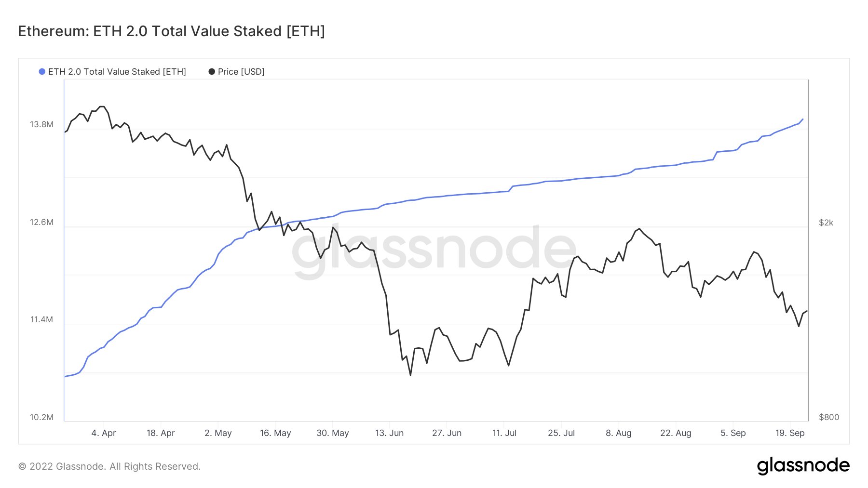868x488 pixels.
Task: Click the glassnode logo bottom right
Action: [x=803, y=465]
